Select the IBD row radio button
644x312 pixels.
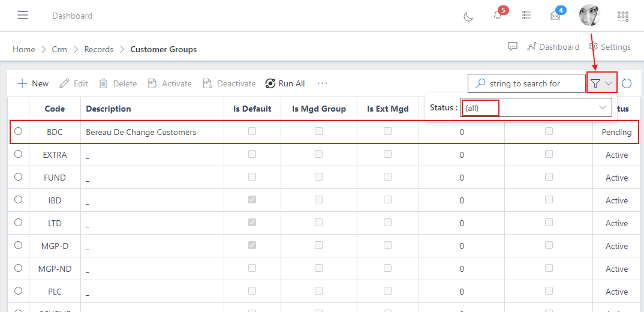(18, 199)
